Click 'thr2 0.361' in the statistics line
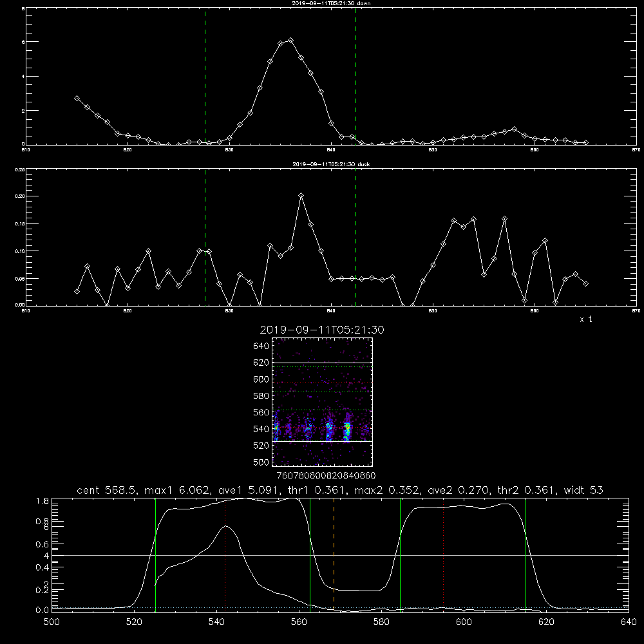 (528, 490)
